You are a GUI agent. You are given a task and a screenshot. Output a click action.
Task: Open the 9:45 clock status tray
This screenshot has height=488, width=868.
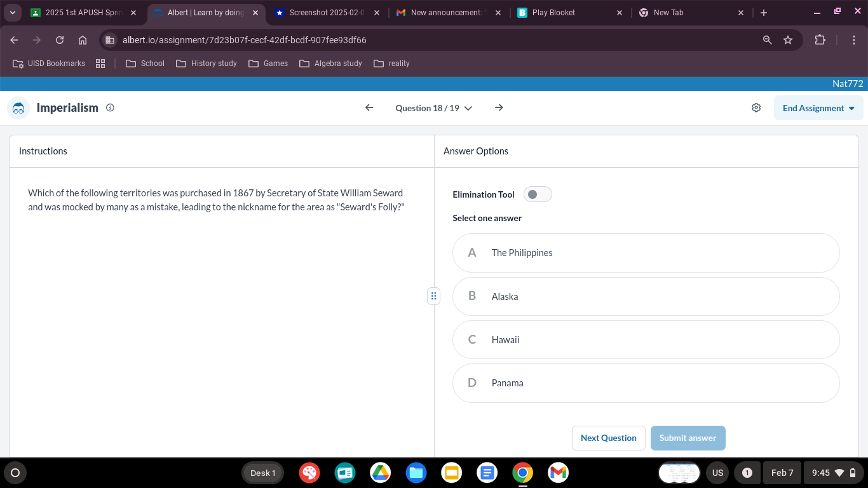pos(834,473)
